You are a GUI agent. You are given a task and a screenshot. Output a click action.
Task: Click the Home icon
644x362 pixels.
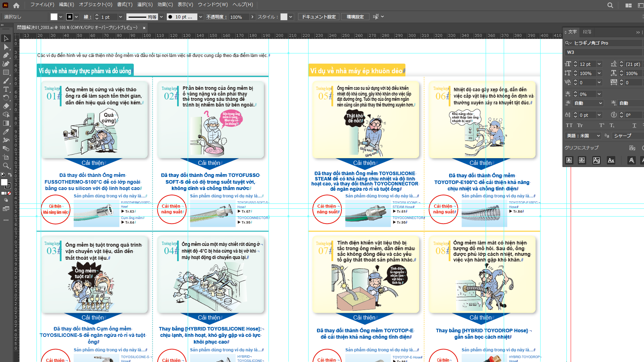click(16, 5)
